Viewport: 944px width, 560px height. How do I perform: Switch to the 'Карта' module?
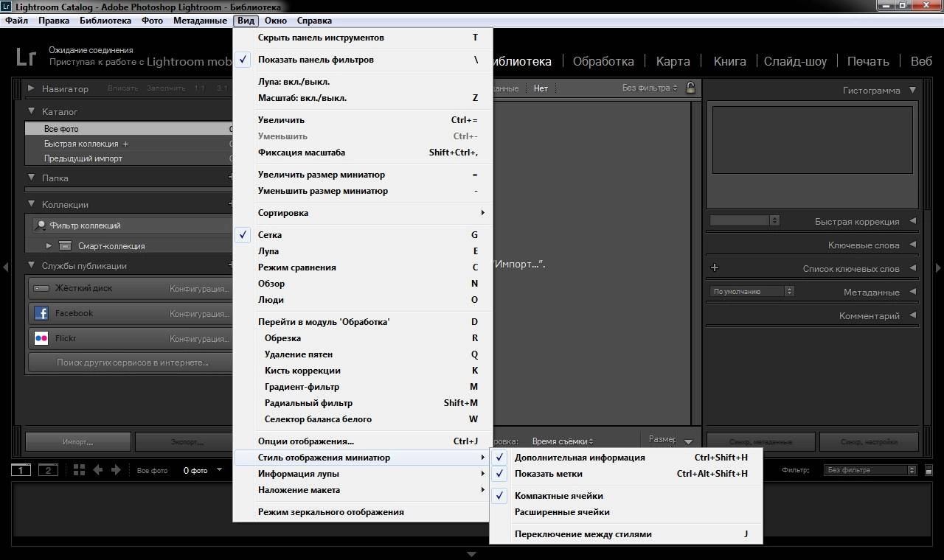click(x=673, y=61)
